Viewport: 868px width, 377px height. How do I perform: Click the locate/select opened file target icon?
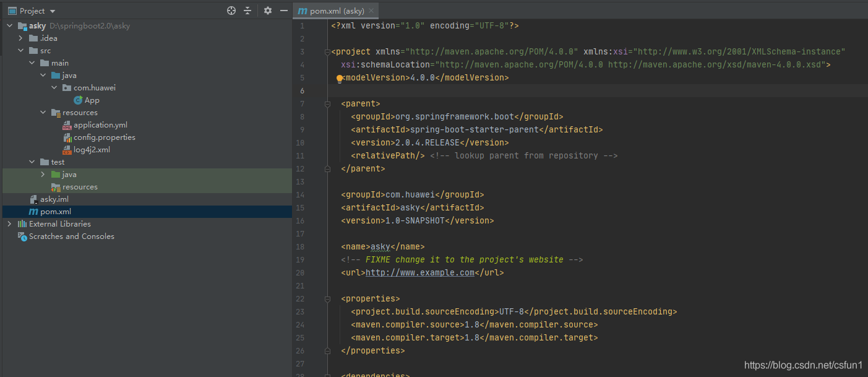(x=231, y=11)
